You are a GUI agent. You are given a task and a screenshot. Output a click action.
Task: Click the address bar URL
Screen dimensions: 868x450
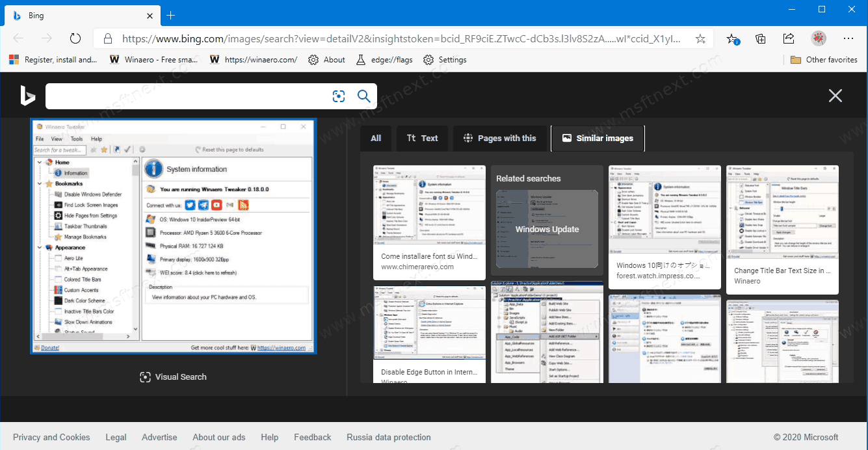(x=401, y=39)
